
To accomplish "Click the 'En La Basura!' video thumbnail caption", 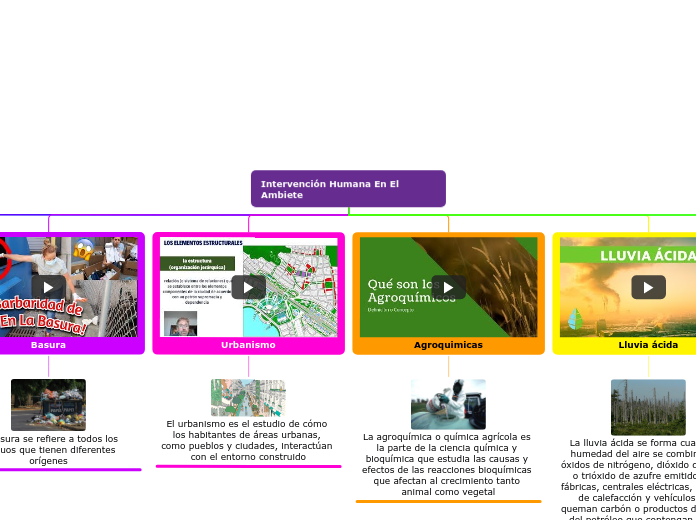I will coord(43,323).
